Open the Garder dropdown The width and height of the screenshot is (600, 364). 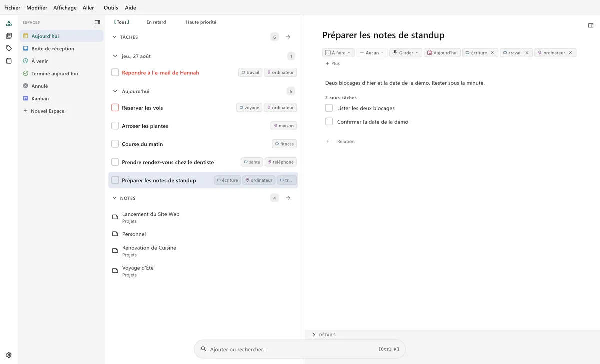[x=406, y=53]
